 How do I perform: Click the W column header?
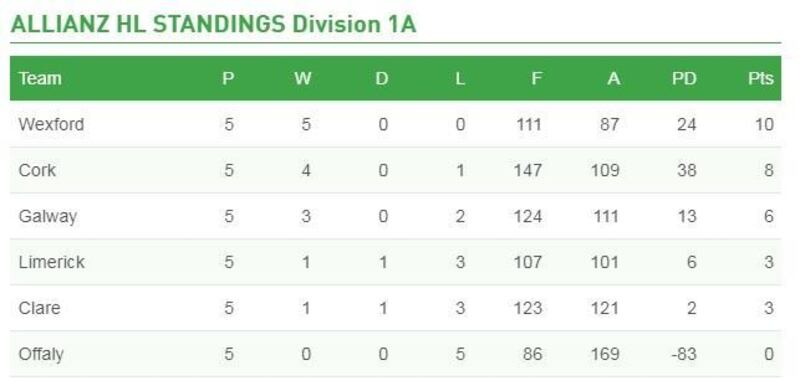[303, 79]
